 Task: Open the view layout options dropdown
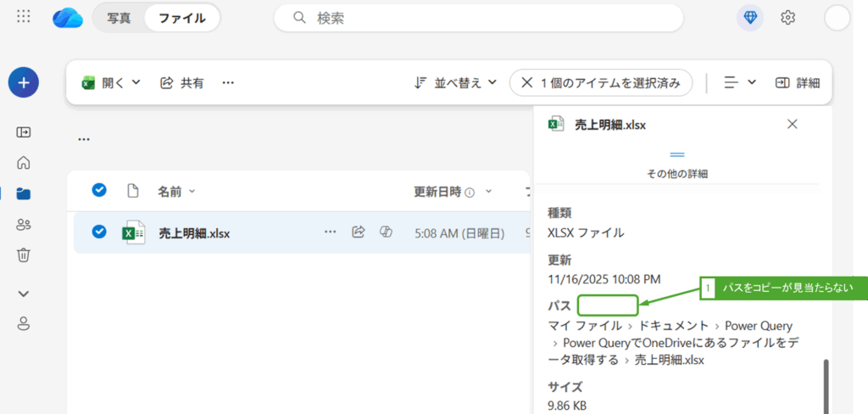point(740,82)
